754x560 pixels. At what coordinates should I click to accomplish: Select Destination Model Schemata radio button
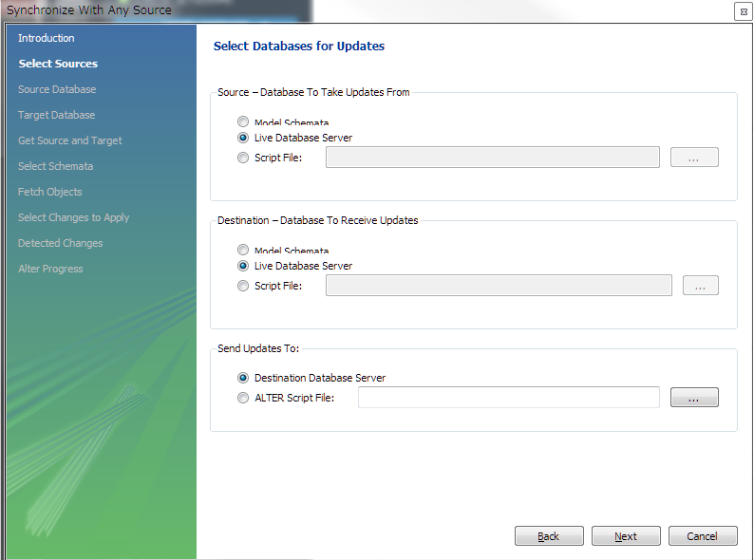pyautogui.click(x=243, y=250)
